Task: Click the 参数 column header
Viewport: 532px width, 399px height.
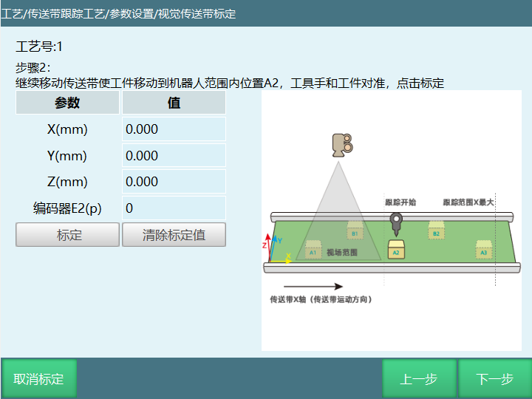Action: pyautogui.click(x=67, y=103)
